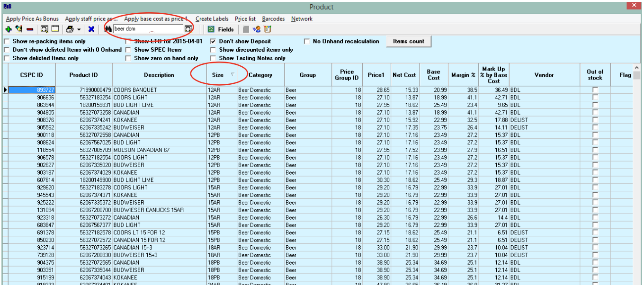Image resolution: width=644 pixels, height=286 pixels.
Task: Open the Barcodes menu
Action: point(274,19)
